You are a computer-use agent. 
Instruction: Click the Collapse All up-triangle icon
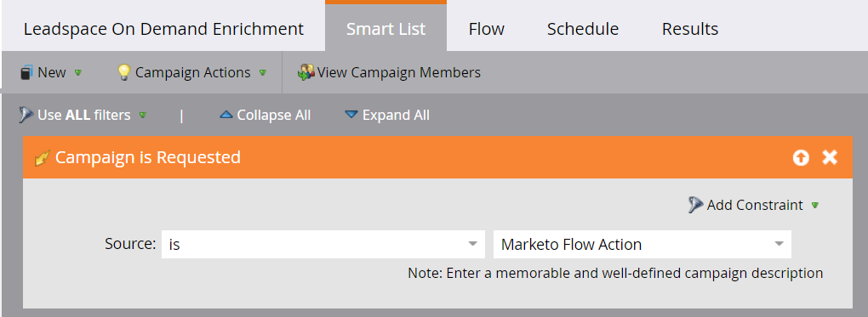point(226,115)
